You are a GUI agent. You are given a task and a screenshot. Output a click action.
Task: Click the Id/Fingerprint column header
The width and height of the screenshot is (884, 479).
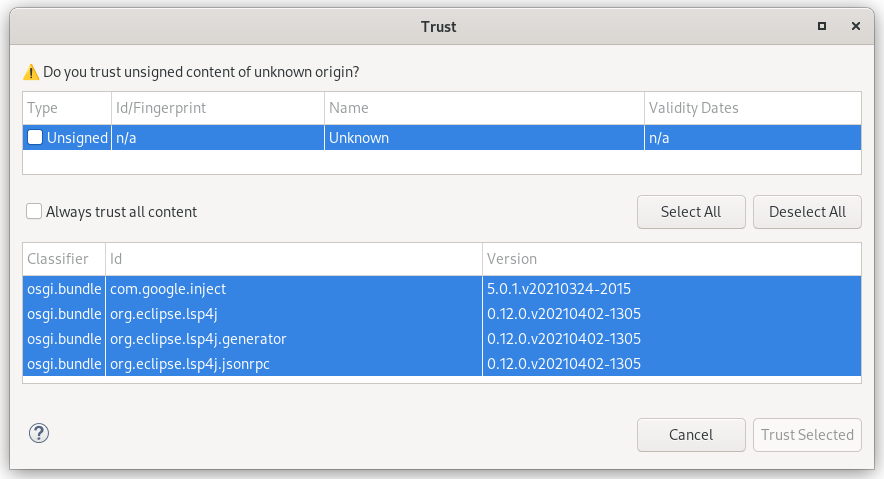(218, 108)
